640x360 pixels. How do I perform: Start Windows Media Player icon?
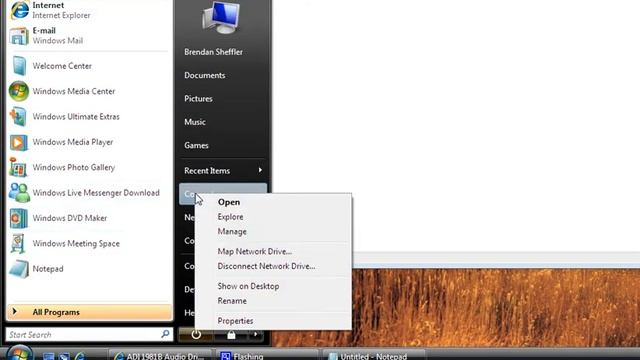click(x=19, y=142)
